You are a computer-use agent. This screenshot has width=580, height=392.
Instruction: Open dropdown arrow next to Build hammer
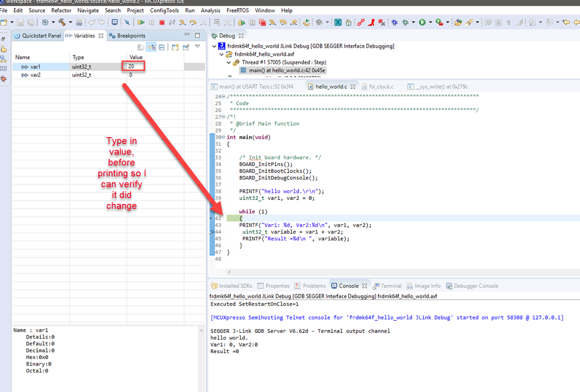pos(70,23)
